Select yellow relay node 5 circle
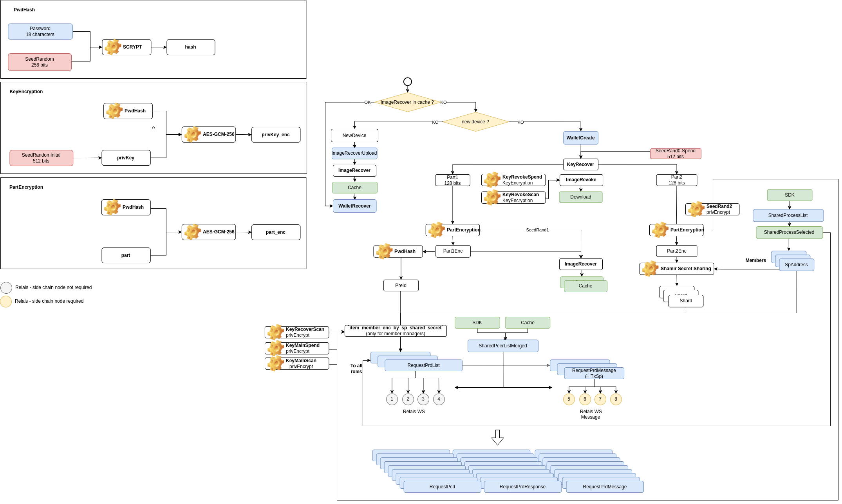The image size is (842, 504). click(x=569, y=399)
